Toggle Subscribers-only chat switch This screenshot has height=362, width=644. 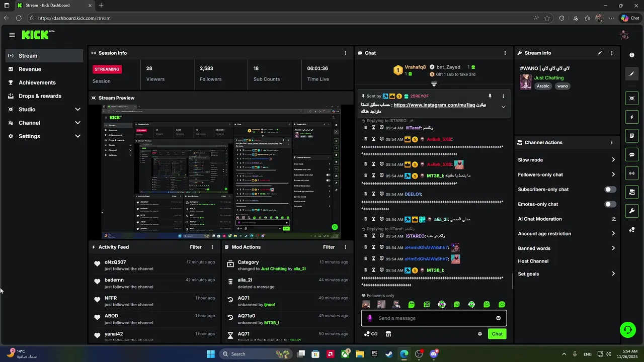coord(610,190)
